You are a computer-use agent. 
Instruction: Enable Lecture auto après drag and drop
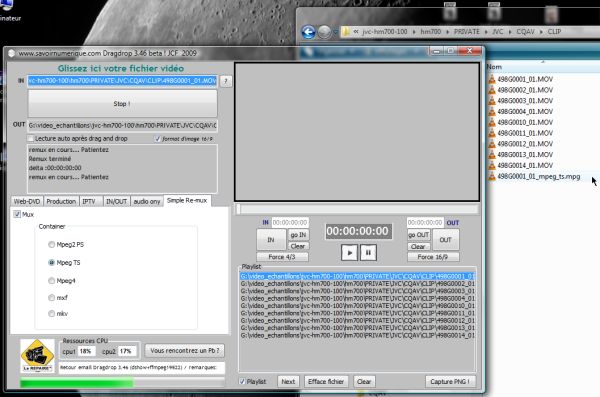click(31, 139)
